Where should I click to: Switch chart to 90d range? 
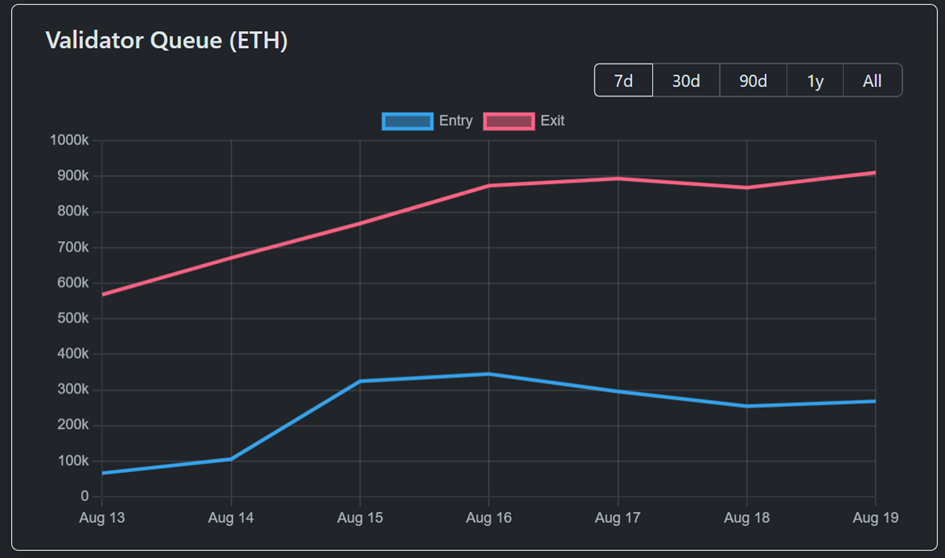[753, 81]
